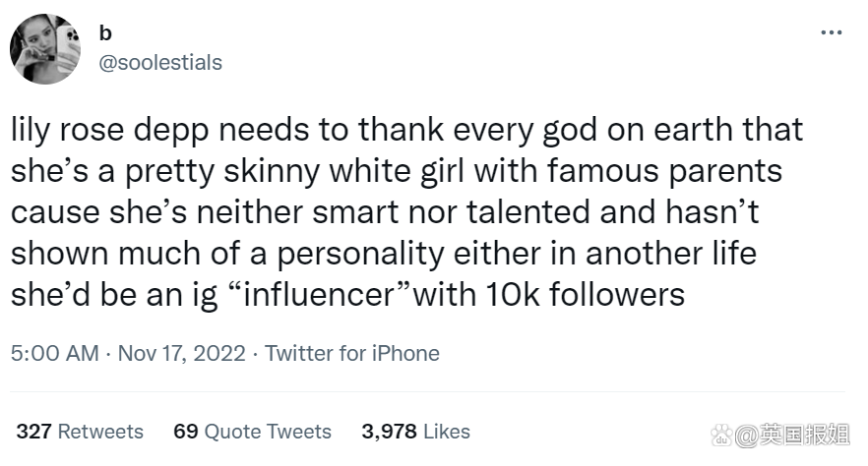
Task: Visit the @soolestials handle link
Action: 161,62
